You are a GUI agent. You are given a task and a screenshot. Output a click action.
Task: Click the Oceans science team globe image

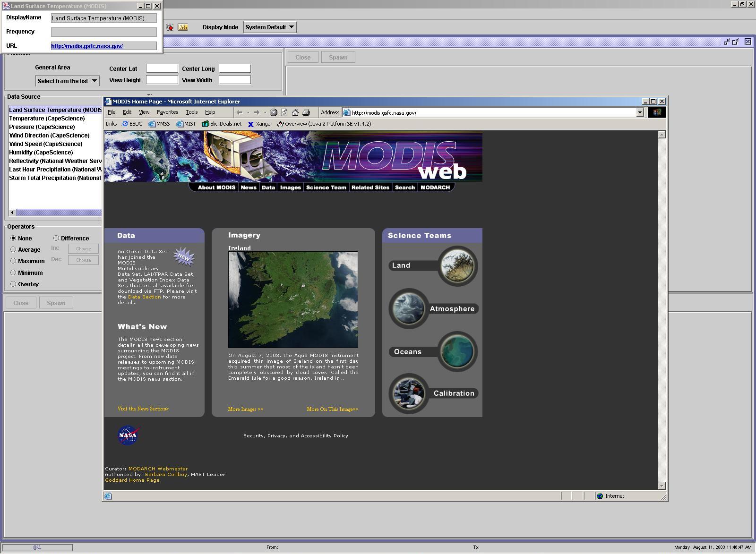[457, 351]
